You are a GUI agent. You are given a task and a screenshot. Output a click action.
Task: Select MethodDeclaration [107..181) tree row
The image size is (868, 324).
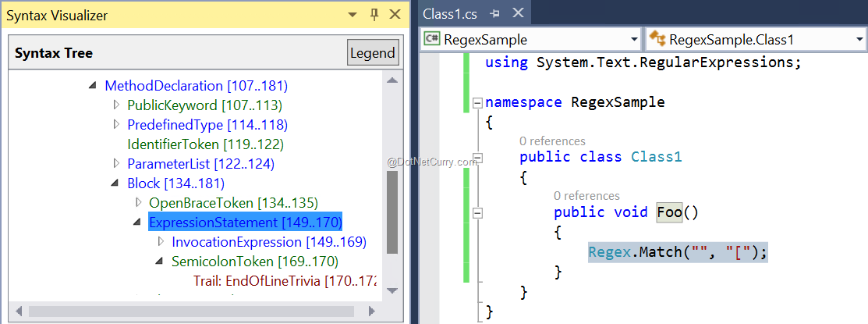click(x=196, y=86)
